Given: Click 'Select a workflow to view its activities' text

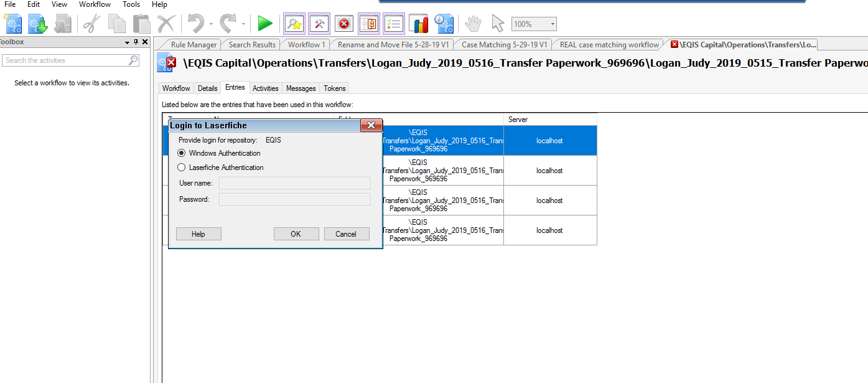Looking at the screenshot, I should pos(72,83).
